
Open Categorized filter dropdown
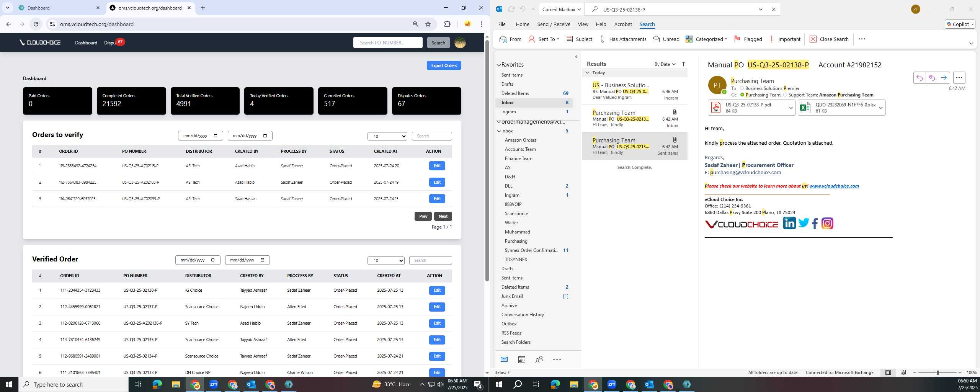(706, 39)
